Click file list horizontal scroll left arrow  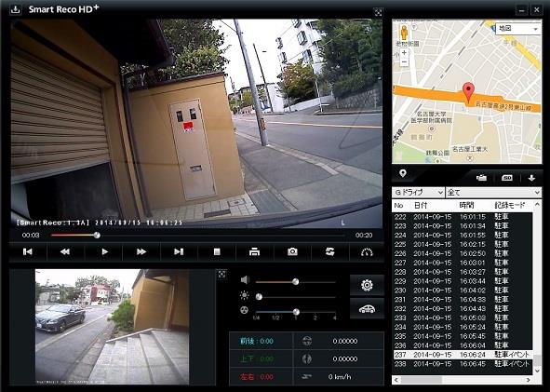pos(396,380)
